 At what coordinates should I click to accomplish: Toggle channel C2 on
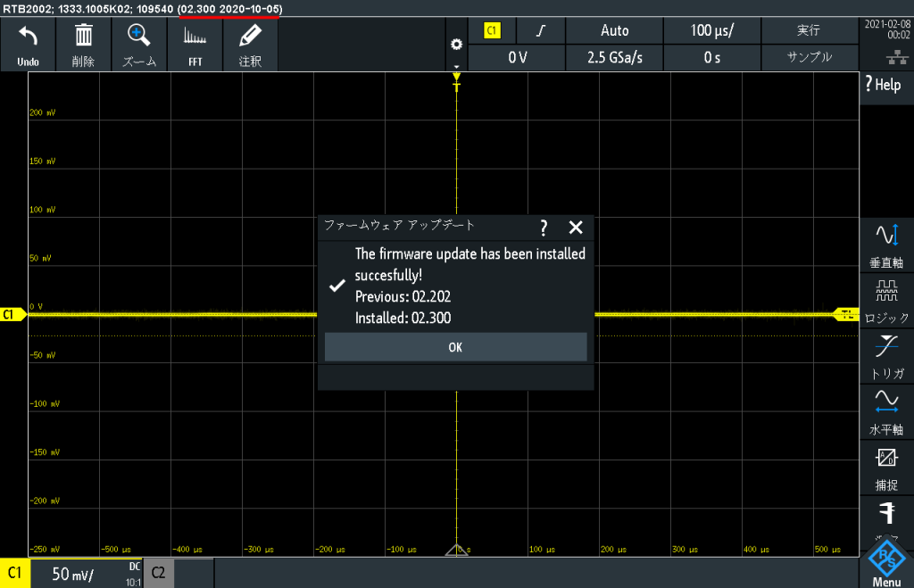tap(158, 573)
